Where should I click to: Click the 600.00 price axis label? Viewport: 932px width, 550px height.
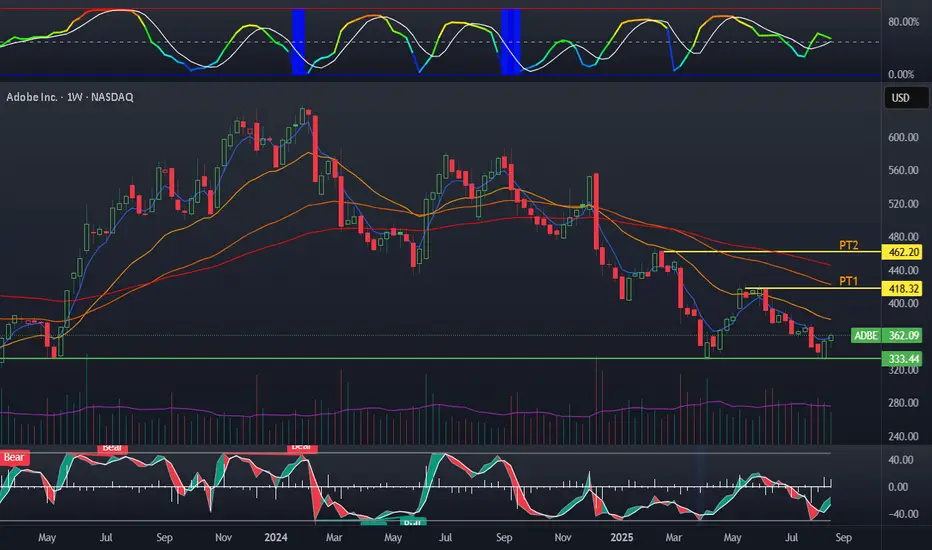[902, 137]
